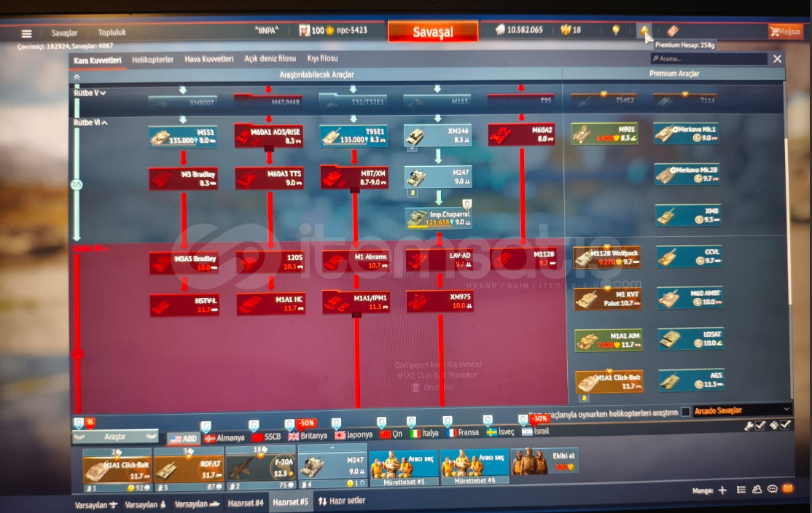Open the Kıyı filosu tab
The height and width of the screenshot is (513, 812).
click(x=322, y=59)
